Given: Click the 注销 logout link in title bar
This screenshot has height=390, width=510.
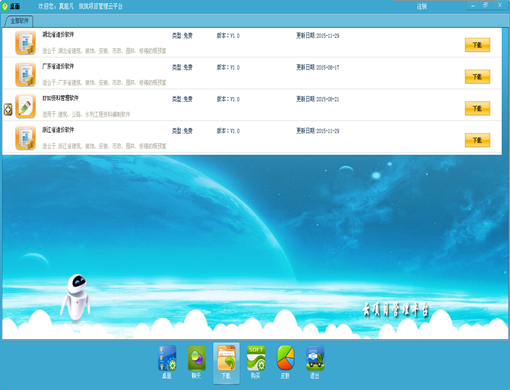Looking at the screenshot, I should click(422, 6).
